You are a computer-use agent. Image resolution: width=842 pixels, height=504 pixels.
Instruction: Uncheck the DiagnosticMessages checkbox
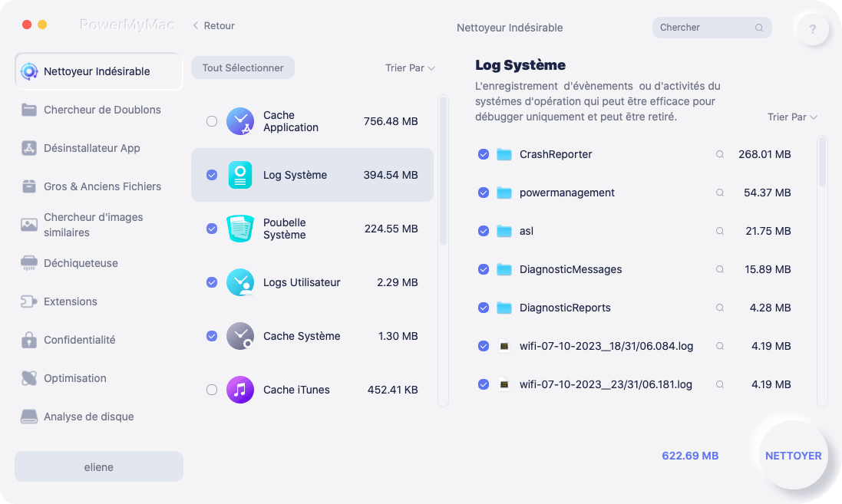(x=484, y=269)
